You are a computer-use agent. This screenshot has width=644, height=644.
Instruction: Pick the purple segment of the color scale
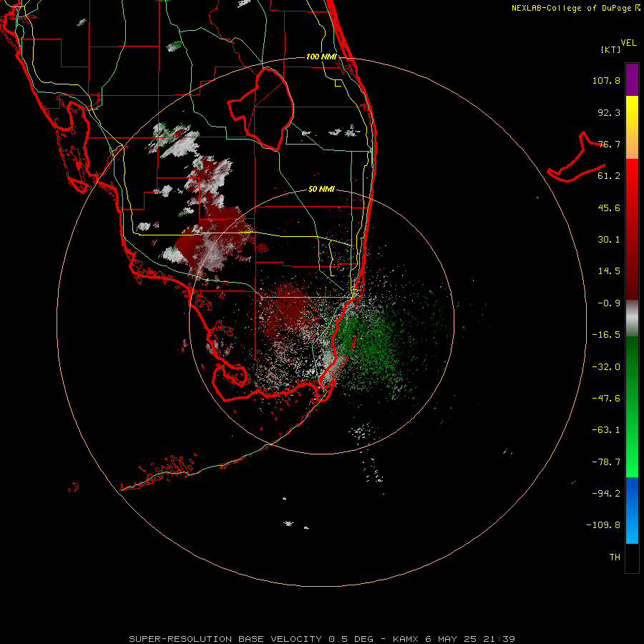(632, 79)
